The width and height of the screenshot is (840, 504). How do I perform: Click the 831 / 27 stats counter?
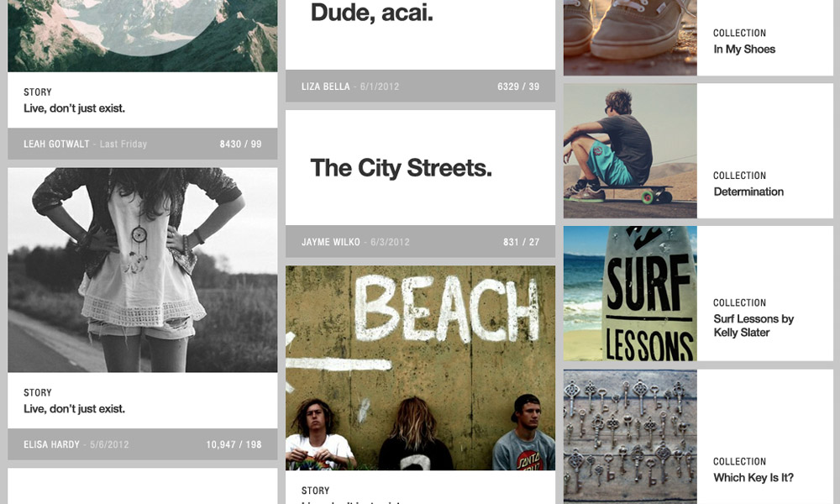tap(522, 242)
